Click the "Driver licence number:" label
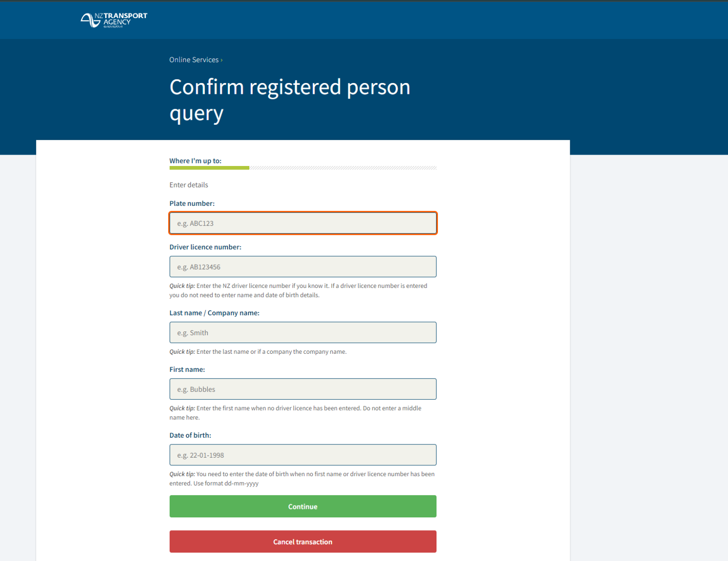This screenshot has height=561, width=728. point(205,247)
